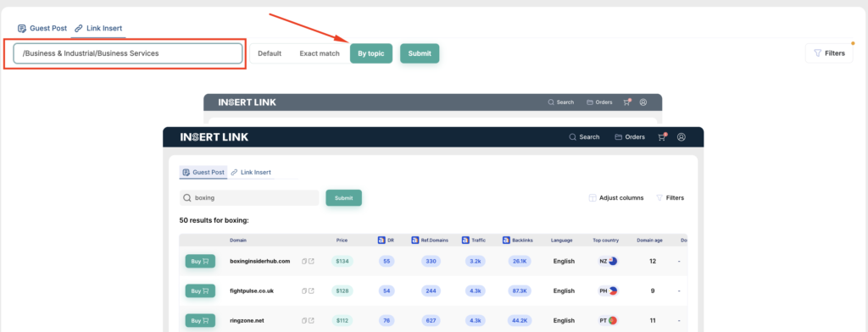Copy the ringzone.net domain

point(304,320)
